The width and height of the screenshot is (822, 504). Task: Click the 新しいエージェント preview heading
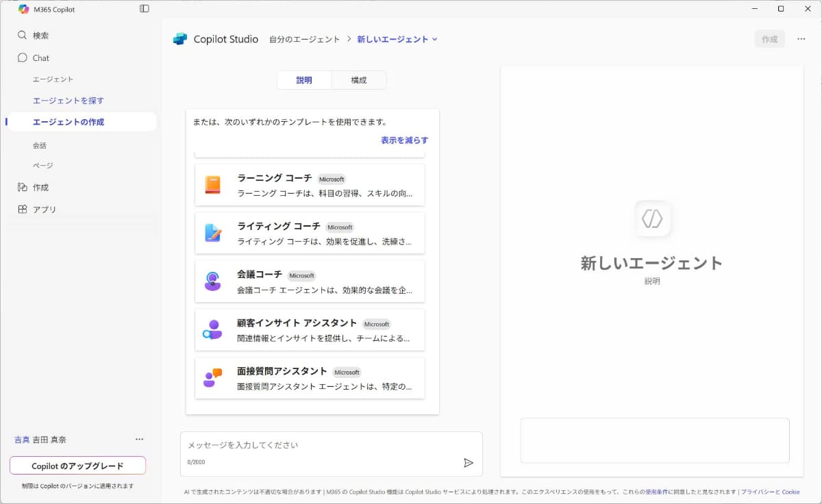pyautogui.click(x=652, y=263)
